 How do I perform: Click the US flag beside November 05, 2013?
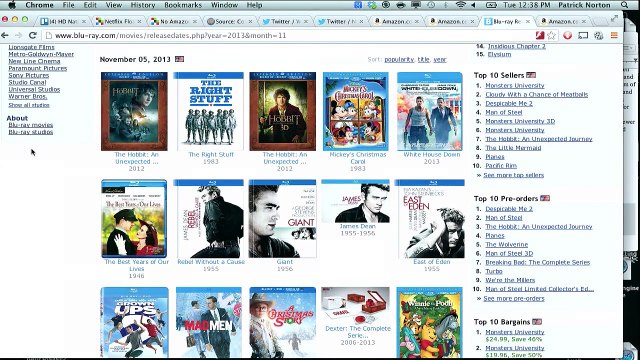179,59
